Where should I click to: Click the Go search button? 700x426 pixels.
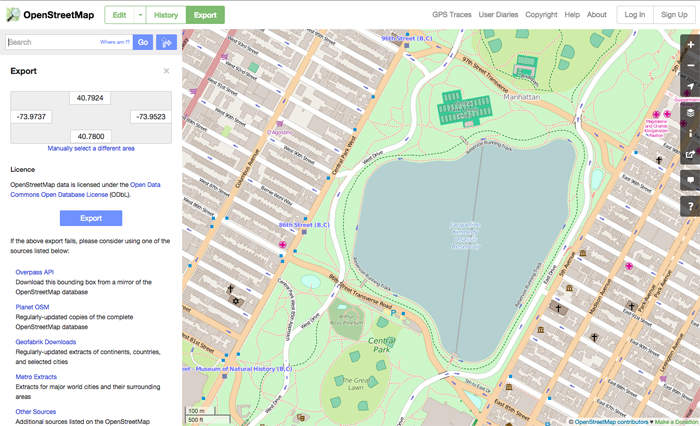pyautogui.click(x=143, y=42)
